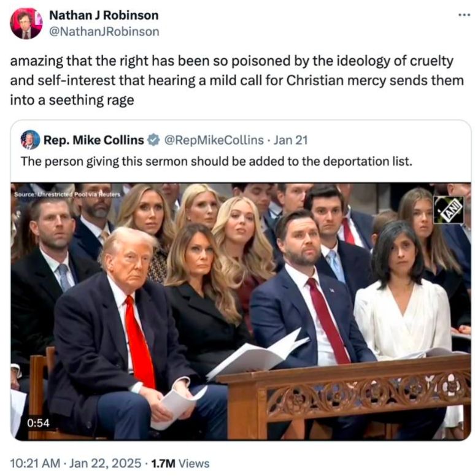Click the Nathan J Robinson display name
Viewport: 475px width, 476px height.
pos(104,15)
